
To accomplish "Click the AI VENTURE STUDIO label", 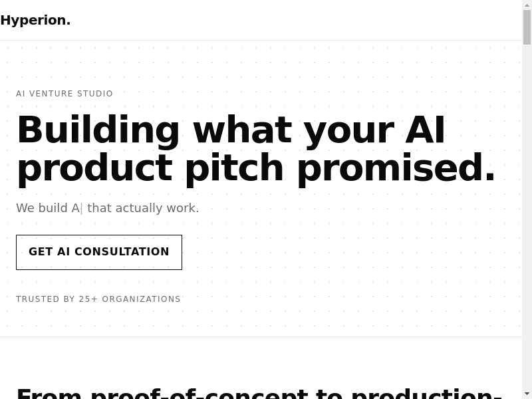I will pos(65,94).
